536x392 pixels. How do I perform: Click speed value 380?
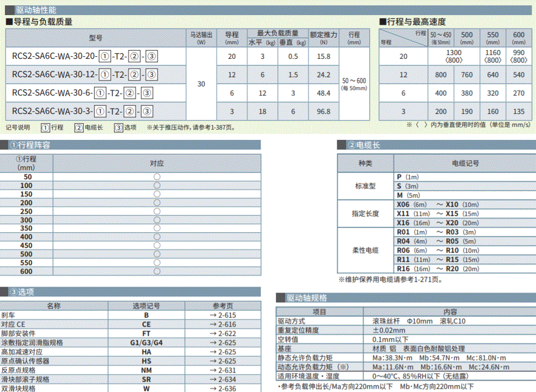[466, 93]
